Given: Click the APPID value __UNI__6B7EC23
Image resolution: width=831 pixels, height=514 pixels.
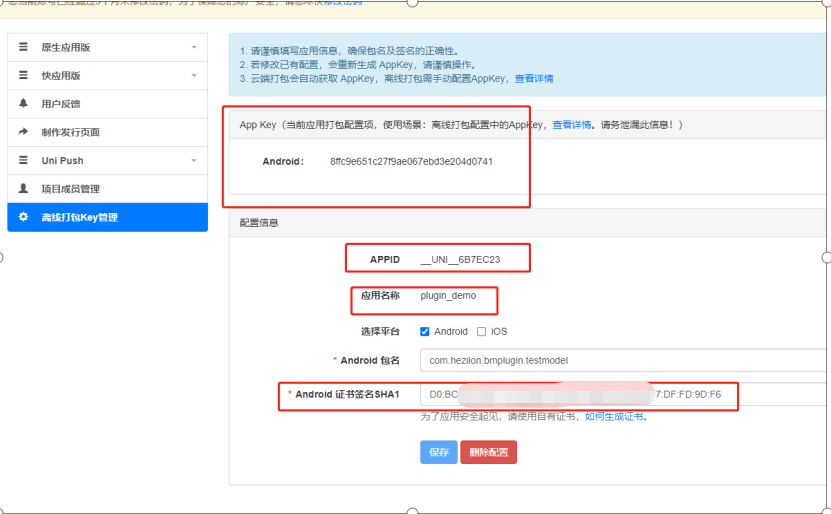Looking at the screenshot, I should (460, 260).
